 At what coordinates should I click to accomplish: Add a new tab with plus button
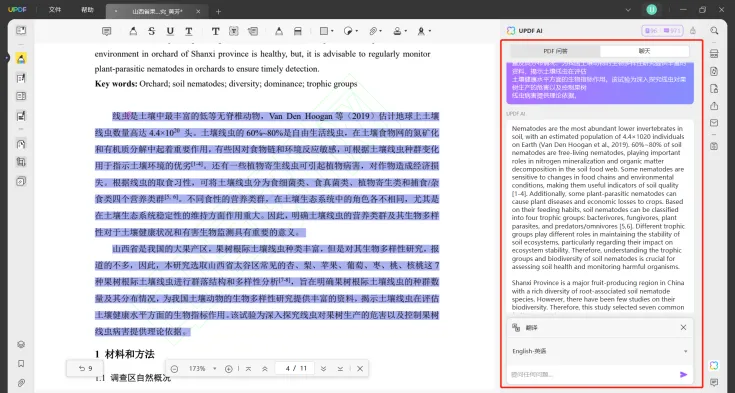(218, 11)
